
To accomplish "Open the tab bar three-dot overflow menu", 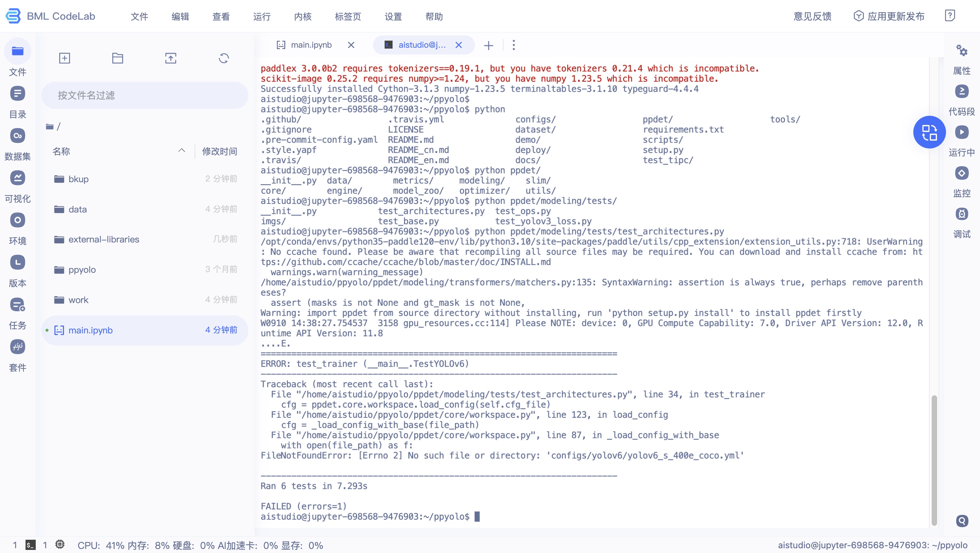I will coord(513,45).
